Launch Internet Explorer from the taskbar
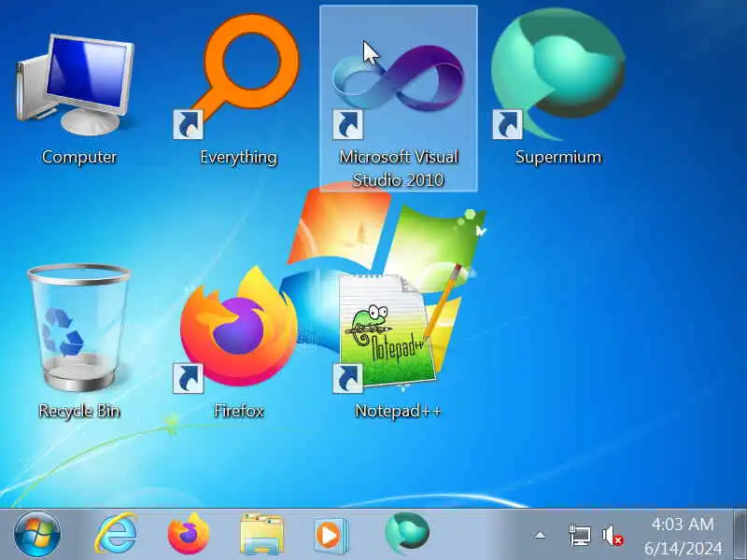Viewport: 747px width, 560px height. pyautogui.click(x=116, y=534)
